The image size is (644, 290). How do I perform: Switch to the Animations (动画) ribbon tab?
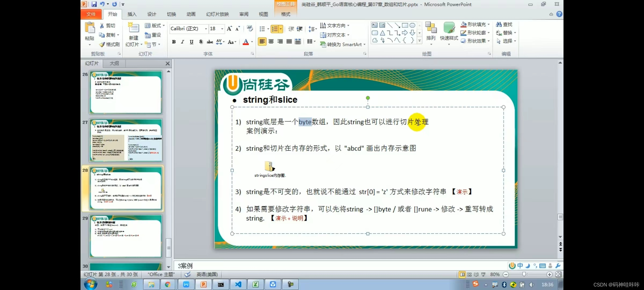[191, 14]
